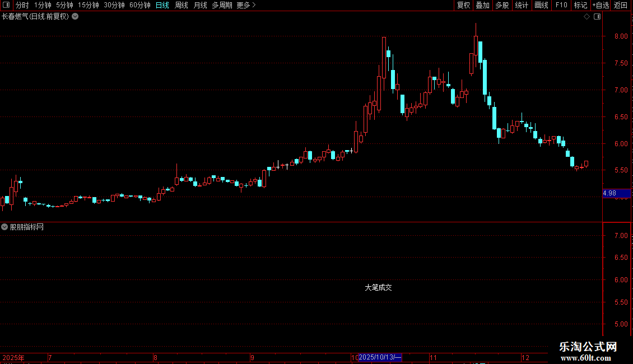The height and width of the screenshot is (364, 633).
Task: Switch to 月线 monthly chart
Action: (x=200, y=5)
